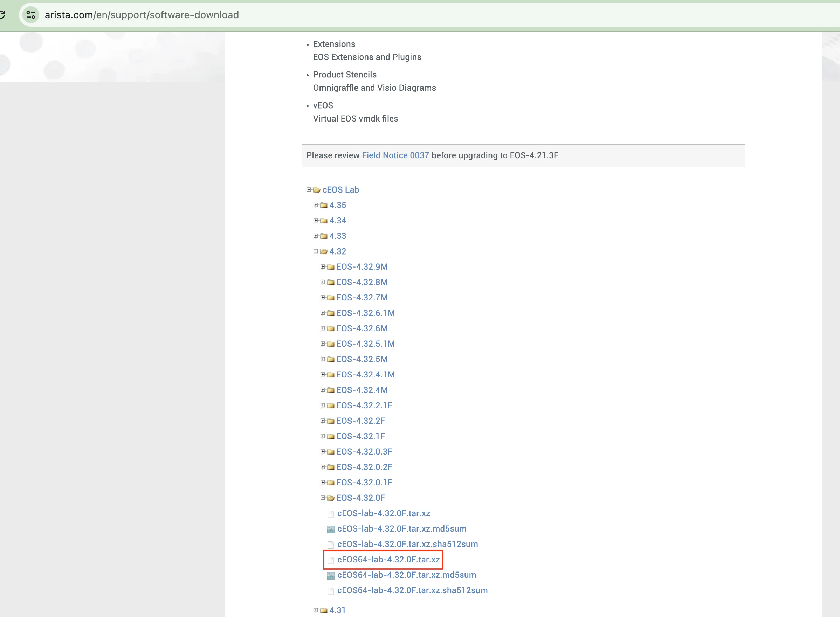Expand the EOS-4.32.0.3F node
Viewport: 840px width, 617px height.
tap(323, 452)
